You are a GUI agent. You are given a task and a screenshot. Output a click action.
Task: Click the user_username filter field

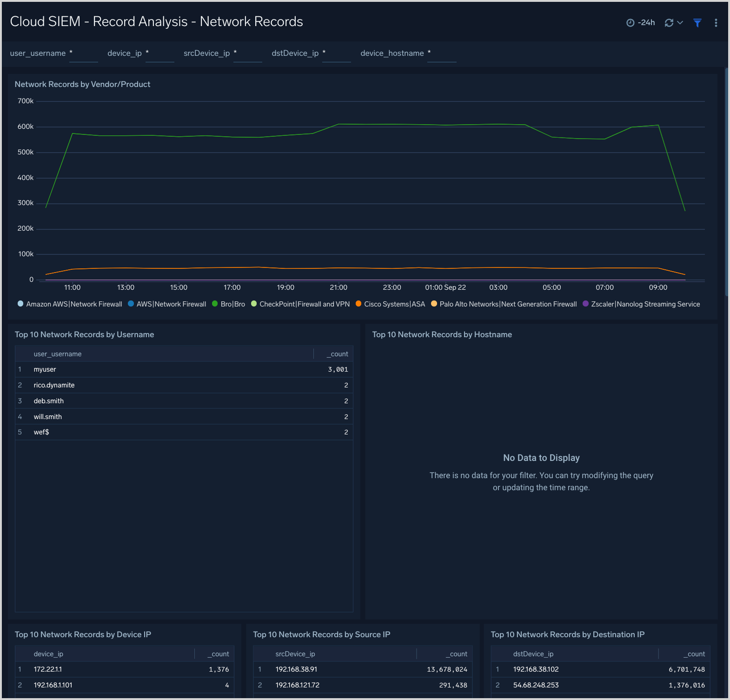coord(84,54)
